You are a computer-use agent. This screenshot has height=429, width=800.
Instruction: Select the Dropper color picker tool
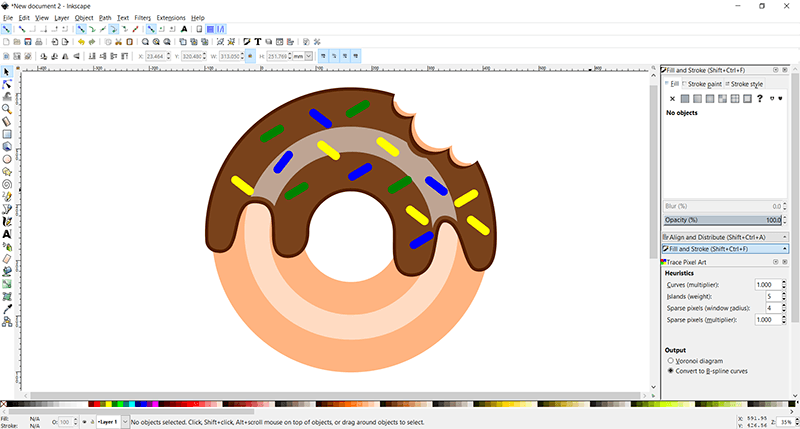pyautogui.click(x=7, y=309)
